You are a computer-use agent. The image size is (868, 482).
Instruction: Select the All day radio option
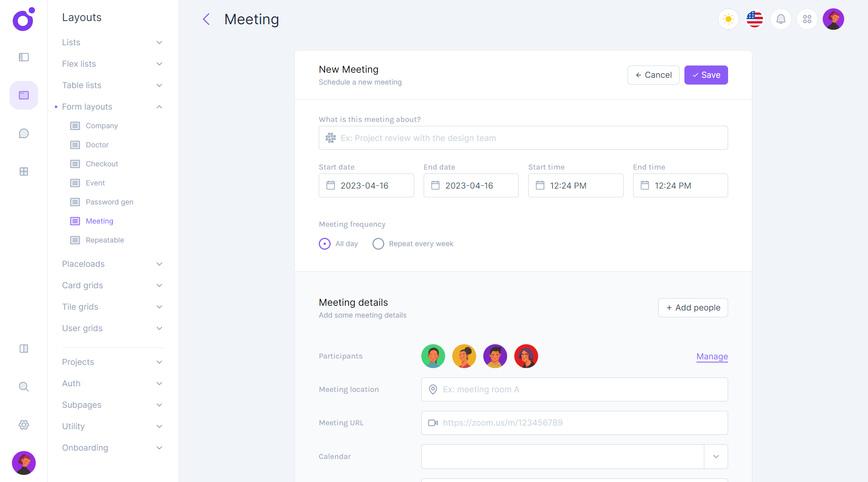[325, 244]
